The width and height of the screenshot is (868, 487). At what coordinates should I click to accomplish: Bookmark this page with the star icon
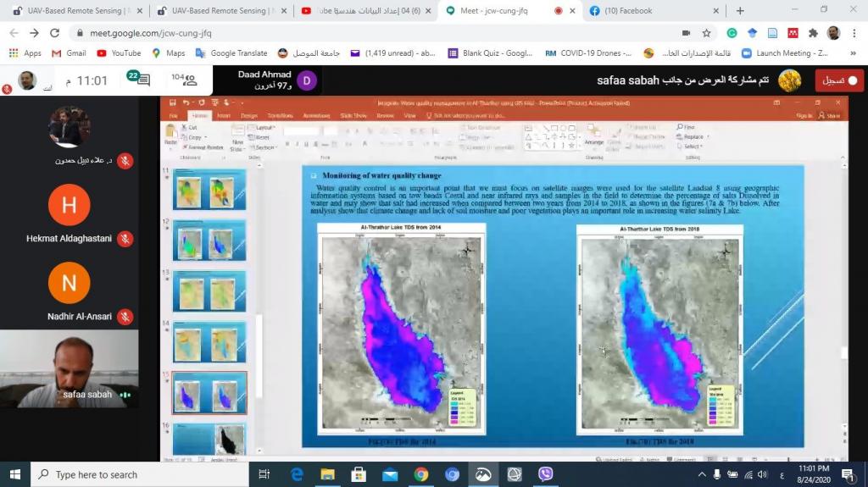(x=706, y=33)
